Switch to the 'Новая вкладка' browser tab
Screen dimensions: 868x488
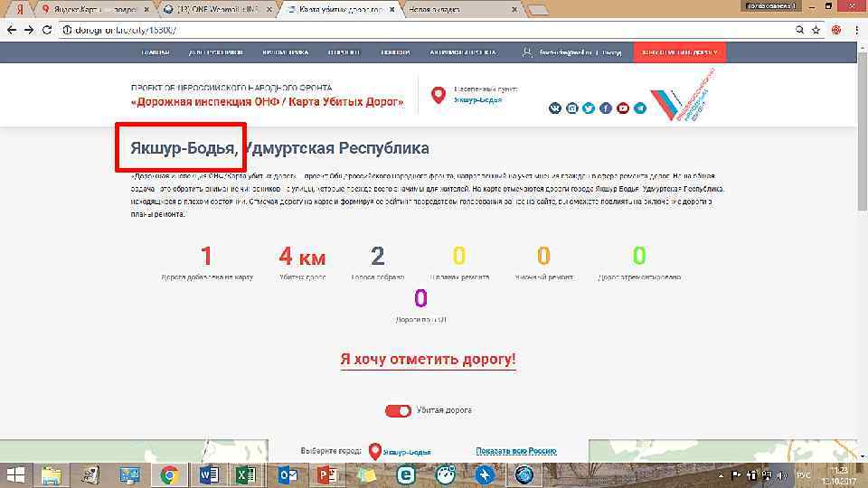point(462,9)
